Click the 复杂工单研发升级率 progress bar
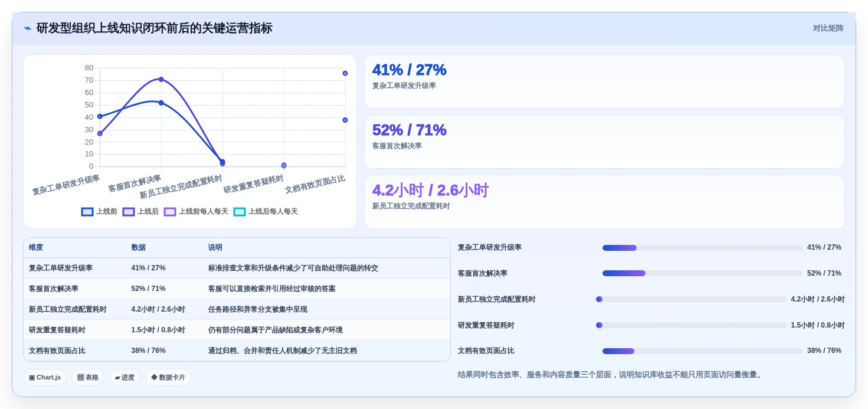This screenshot has height=409, width=868. pyautogui.click(x=702, y=248)
